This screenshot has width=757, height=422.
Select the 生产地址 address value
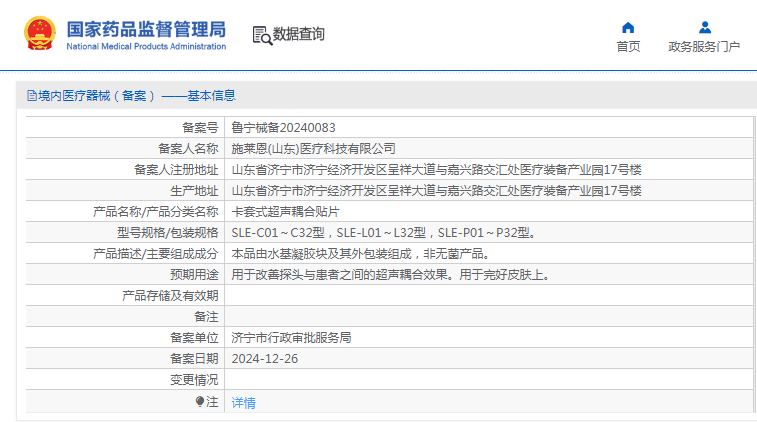[x=436, y=191]
